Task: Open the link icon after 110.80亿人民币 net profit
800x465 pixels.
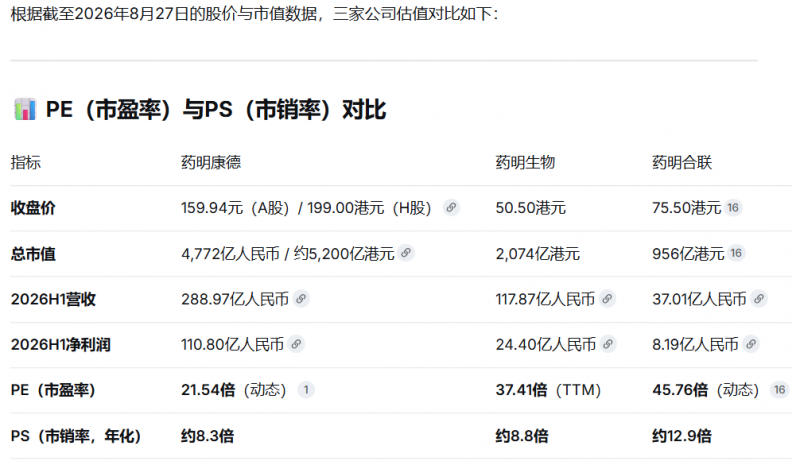Action: [x=296, y=344]
